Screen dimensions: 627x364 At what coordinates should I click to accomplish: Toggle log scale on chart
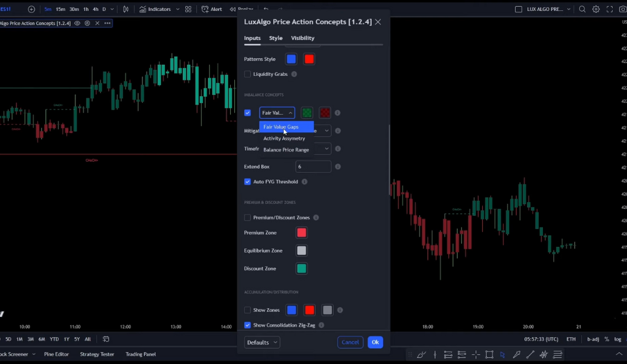click(x=617, y=339)
